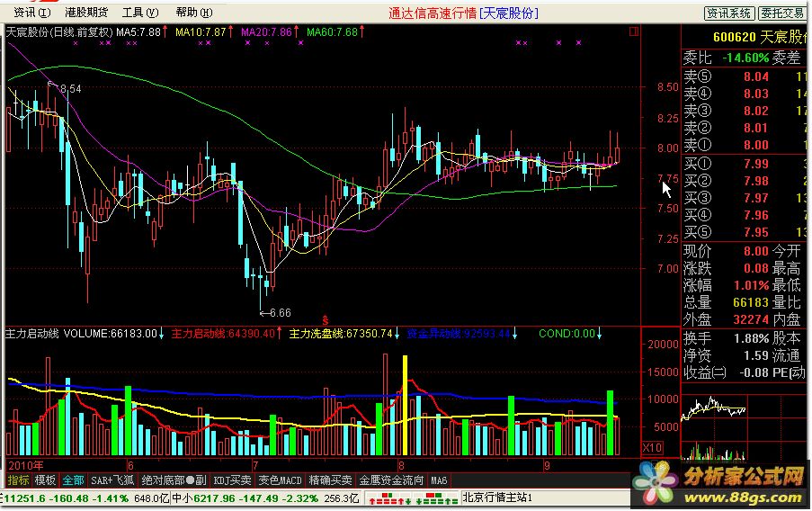This screenshot has height=511, width=812.
Task: Click the 北京行情主站1 server status
Action: coord(497,498)
